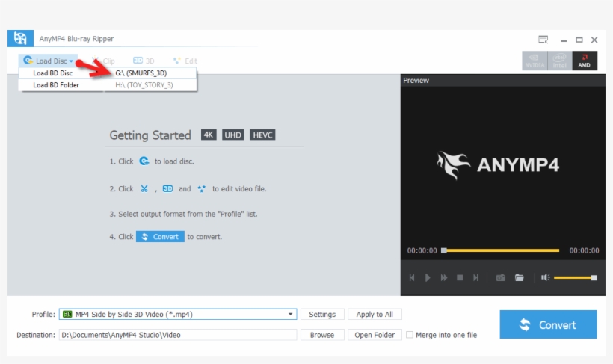Open the snapshot folder icon
The width and height of the screenshot is (613, 364).
coord(519,277)
